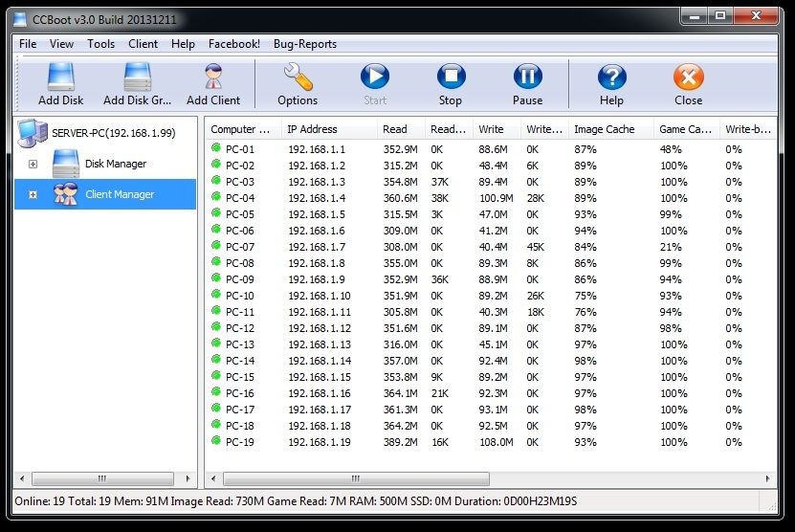795x532 pixels.
Task: Click left arrow of client list scrollbar
Action: (213, 478)
